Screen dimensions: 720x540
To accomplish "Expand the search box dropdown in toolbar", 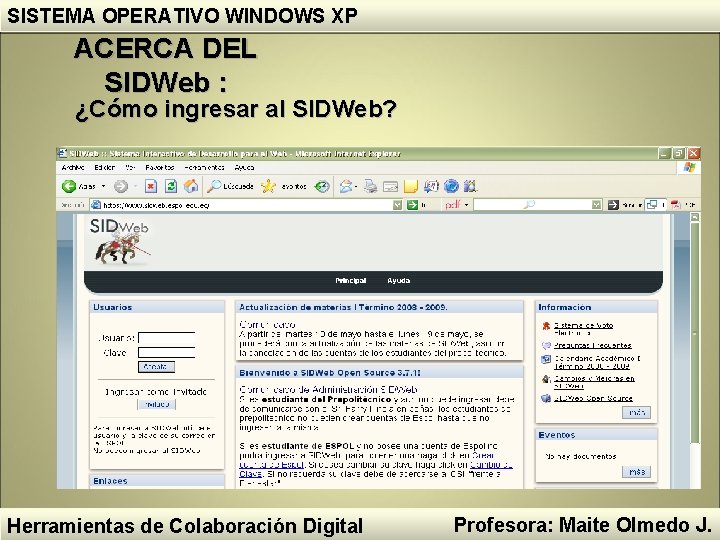I will [x=596, y=205].
